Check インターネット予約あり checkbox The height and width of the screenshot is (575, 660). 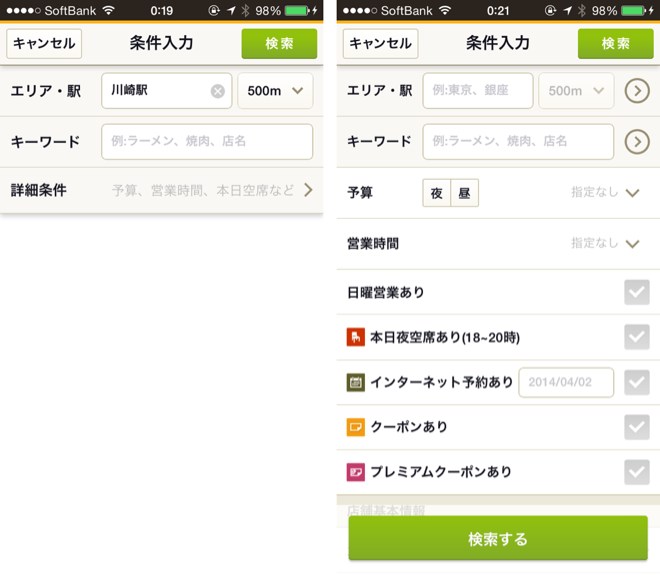(x=636, y=382)
